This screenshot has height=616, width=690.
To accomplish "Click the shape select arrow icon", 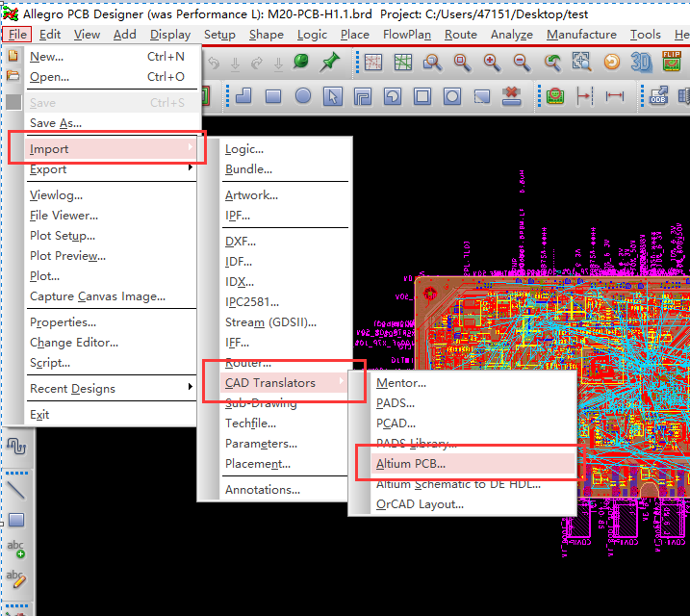I will click(333, 96).
